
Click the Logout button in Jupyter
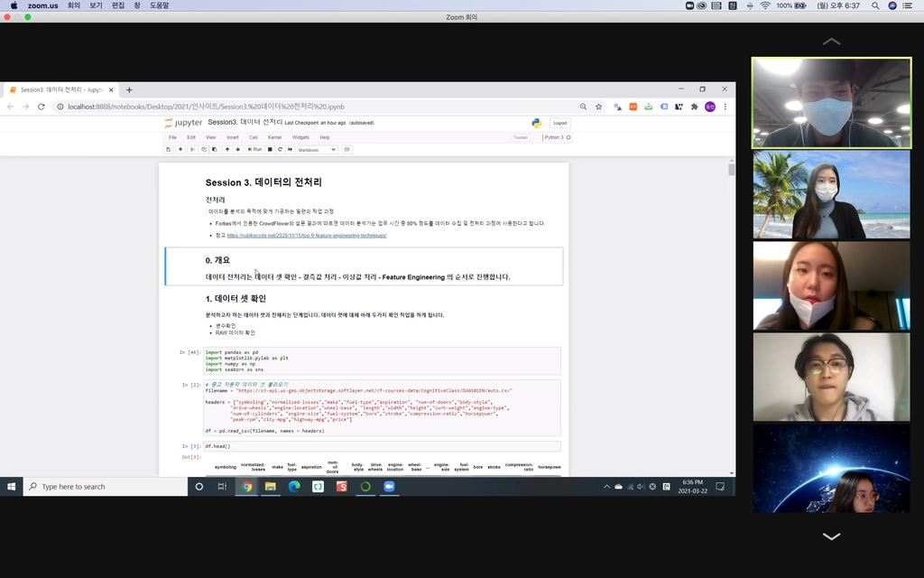pos(559,123)
